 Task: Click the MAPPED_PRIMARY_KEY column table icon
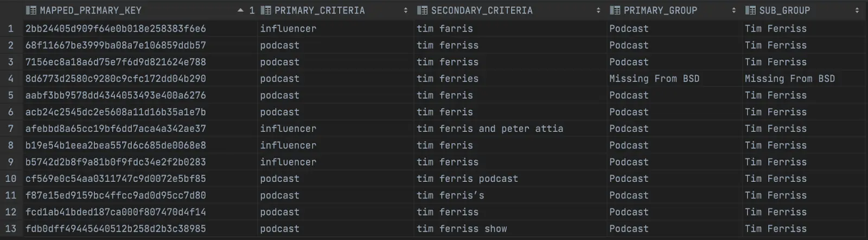pyautogui.click(x=31, y=10)
